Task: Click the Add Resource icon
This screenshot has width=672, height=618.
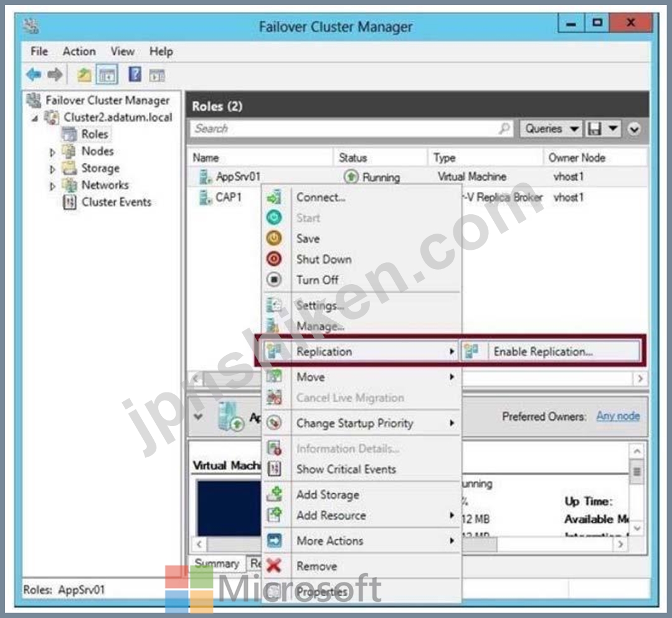Action: pos(274,515)
